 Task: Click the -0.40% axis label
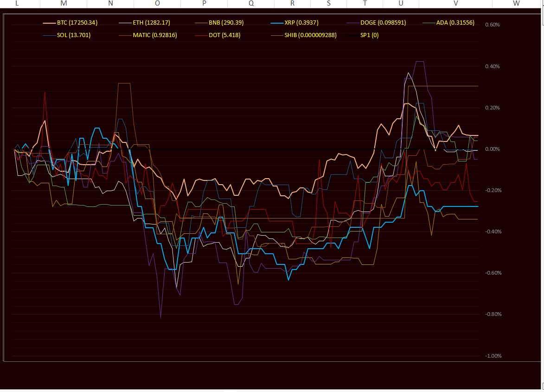(493, 231)
